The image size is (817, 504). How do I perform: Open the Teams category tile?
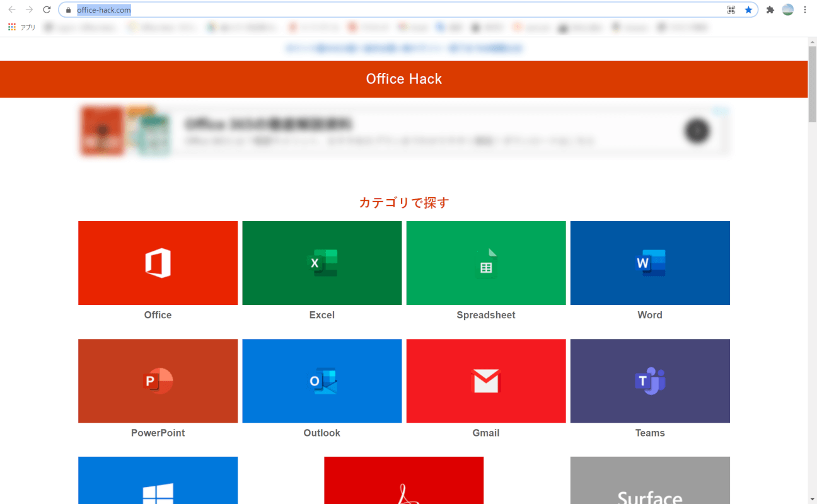(x=650, y=381)
